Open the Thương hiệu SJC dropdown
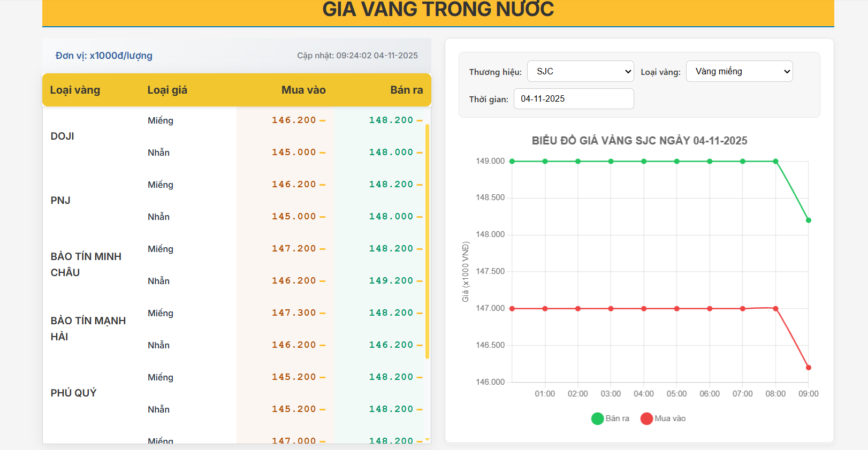 (x=580, y=71)
